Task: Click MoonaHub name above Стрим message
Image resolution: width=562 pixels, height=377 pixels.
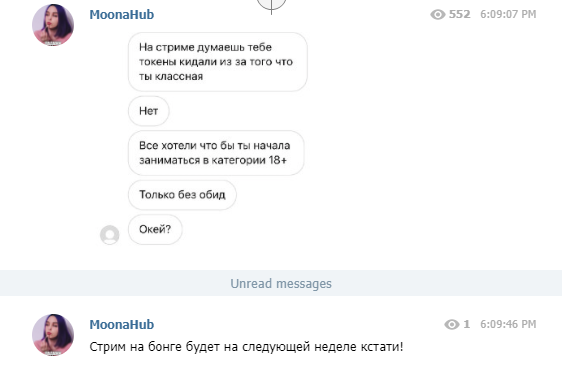Action: tap(122, 325)
